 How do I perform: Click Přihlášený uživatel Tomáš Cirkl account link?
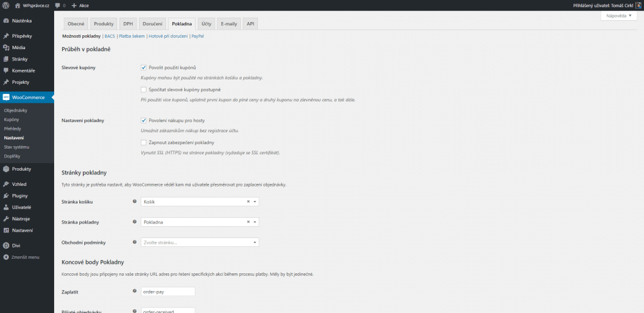607,6
